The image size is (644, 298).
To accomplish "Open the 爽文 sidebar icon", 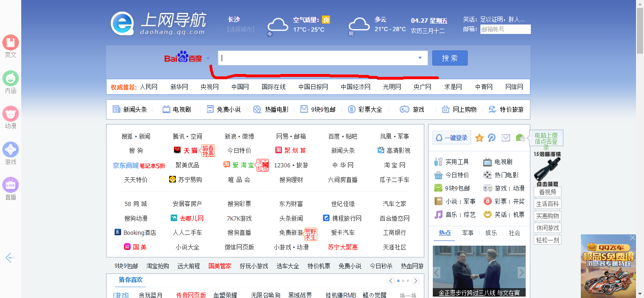I will click(x=10, y=43).
